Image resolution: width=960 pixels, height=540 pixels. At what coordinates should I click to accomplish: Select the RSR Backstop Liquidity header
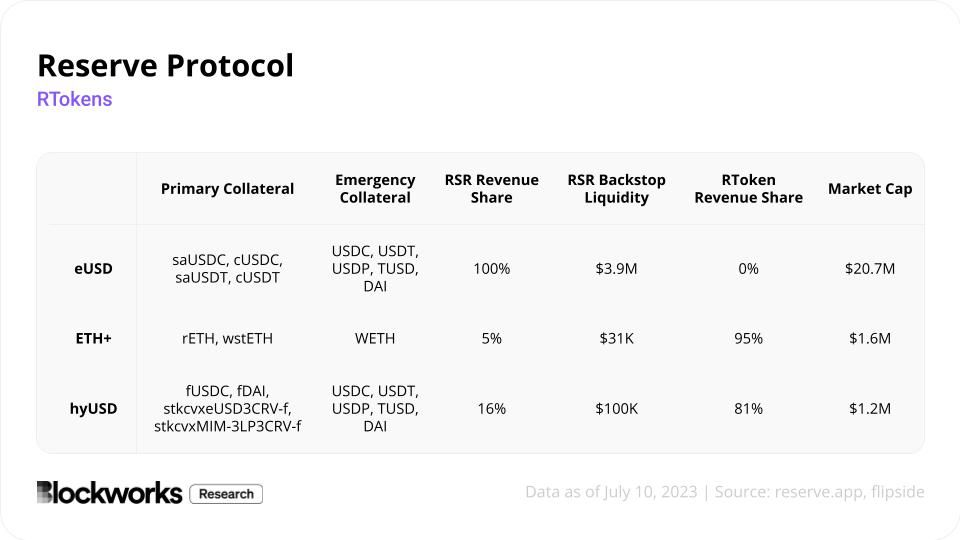[616, 189]
